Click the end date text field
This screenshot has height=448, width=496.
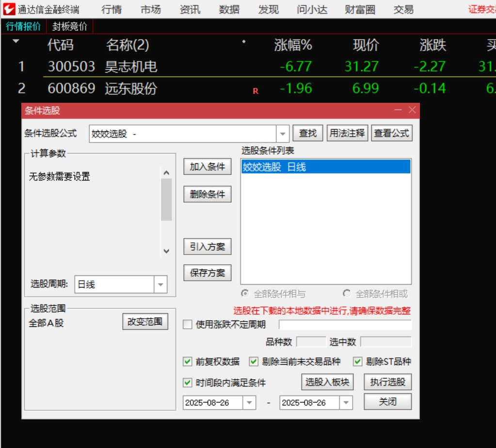pos(310,403)
